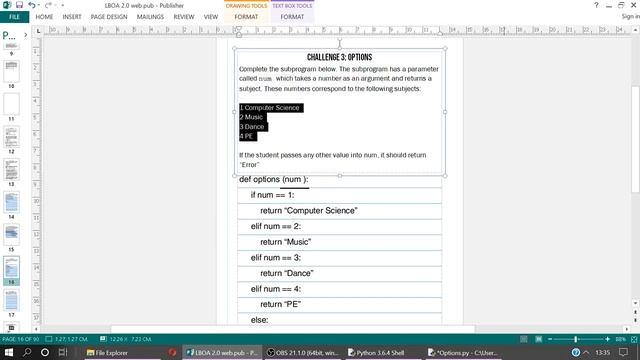Click the 'return "Music"' row

[340, 242]
